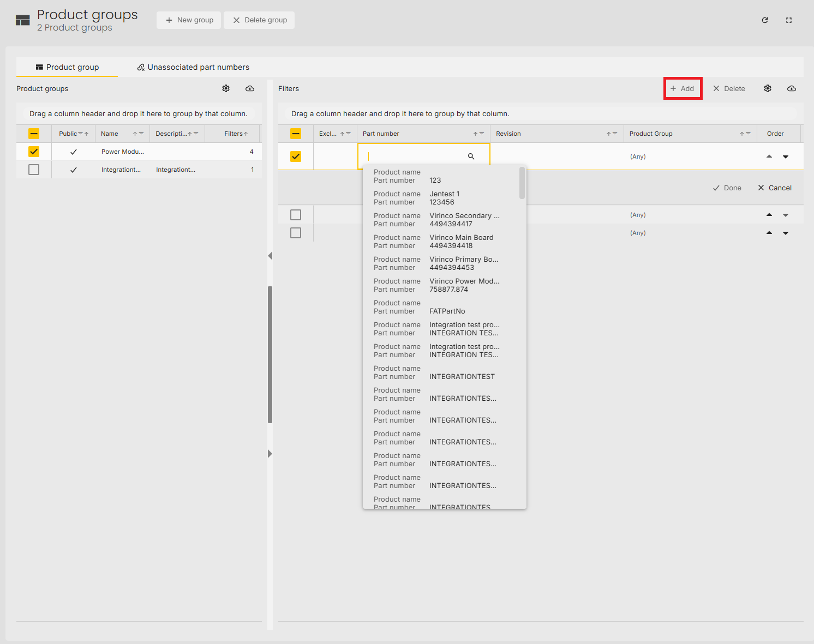Select FATPartNo option from list
The height and width of the screenshot is (644, 814).
coord(441,307)
